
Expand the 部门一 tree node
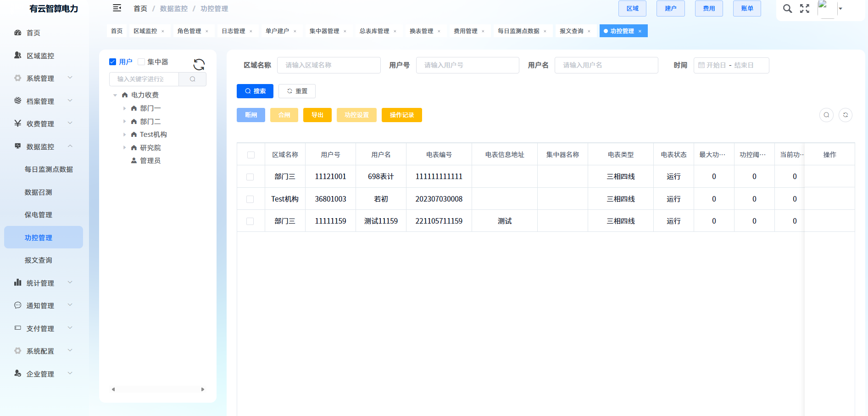tap(124, 108)
